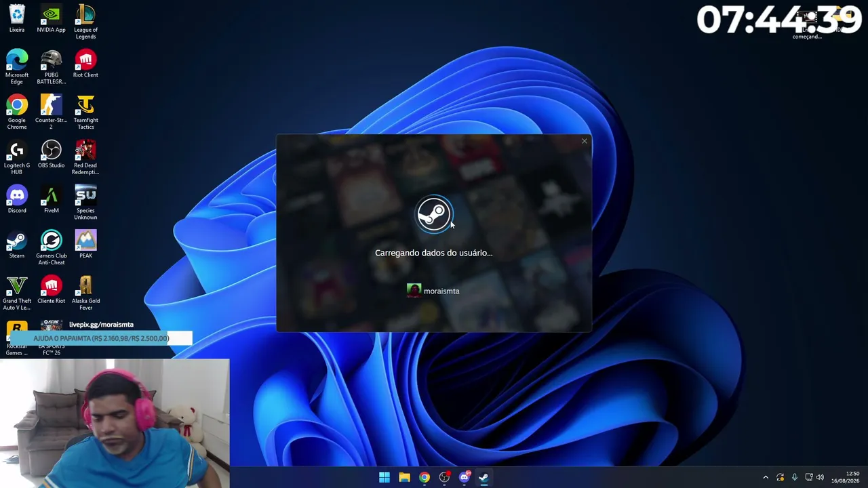The width and height of the screenshot is (868, 488).
Task: Select the Alaska Gold Fever desktop icon
Action: [x=85, y=293]
